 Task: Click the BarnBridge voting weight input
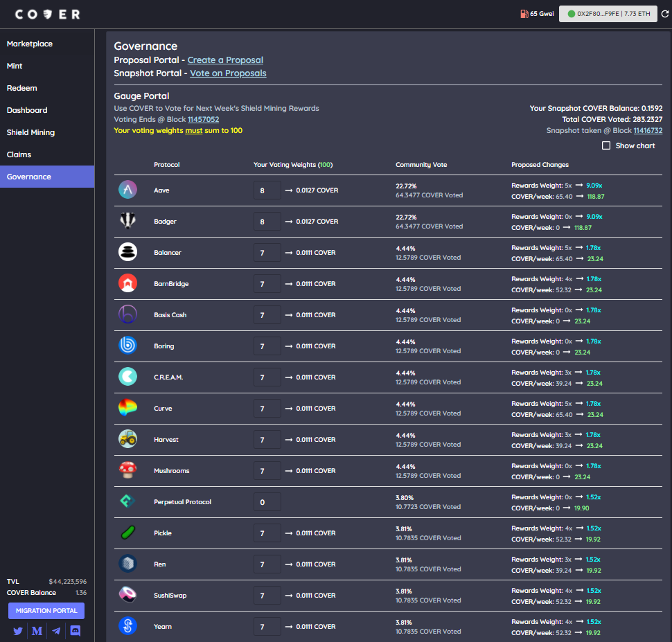(267, 284)
